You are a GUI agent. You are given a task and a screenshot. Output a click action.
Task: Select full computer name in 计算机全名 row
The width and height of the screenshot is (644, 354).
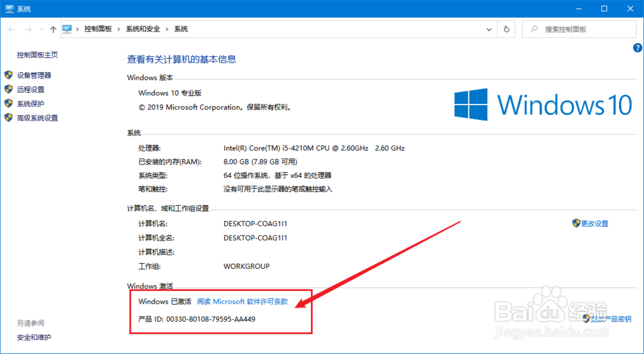pyautogui.click(x=256, y=238)
